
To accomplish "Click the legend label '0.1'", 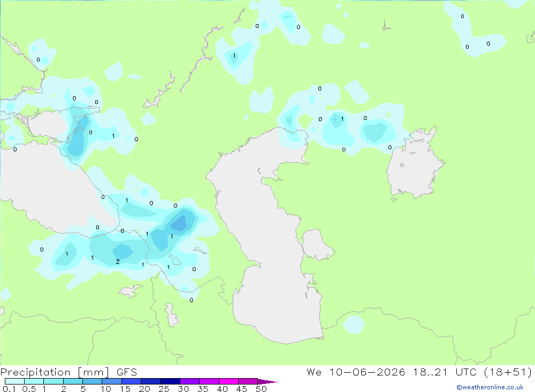I will point(9,389).
